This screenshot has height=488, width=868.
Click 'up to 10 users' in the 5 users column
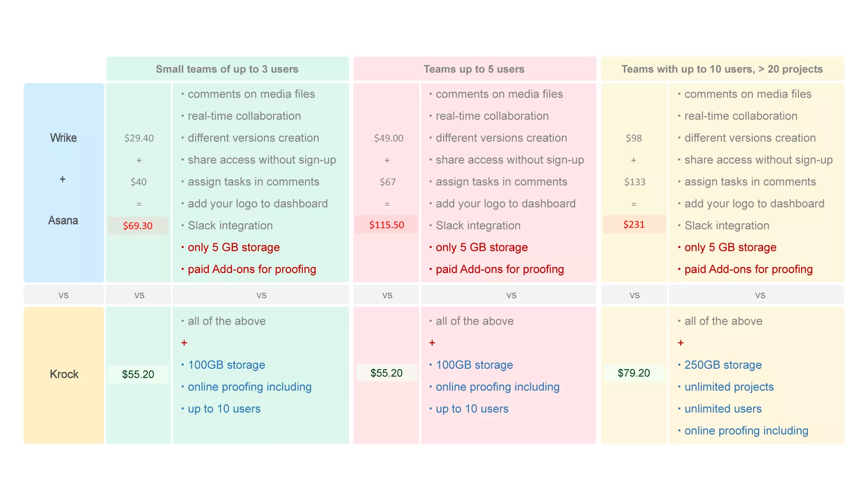click(x=472, y=408)
